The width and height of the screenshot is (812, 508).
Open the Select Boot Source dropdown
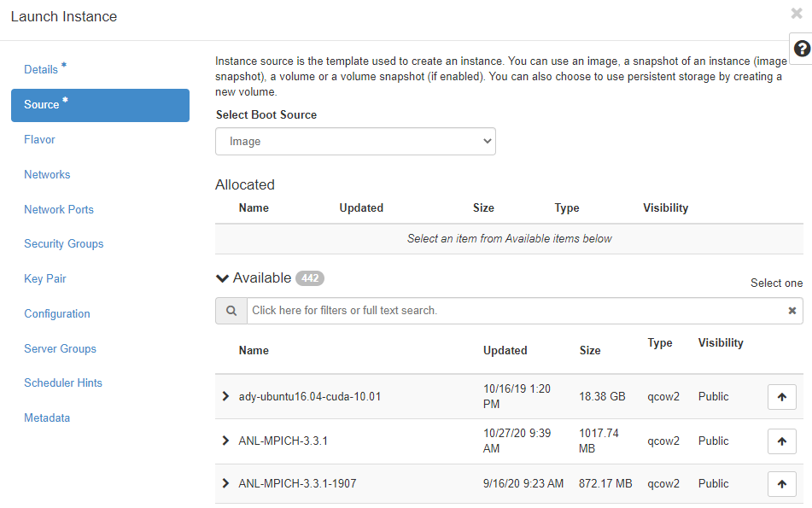click(355, 142)
